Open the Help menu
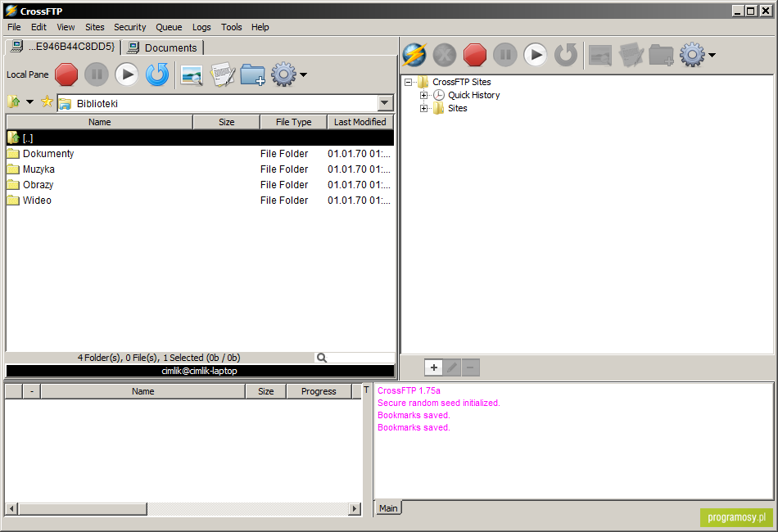 click(260, 27)
